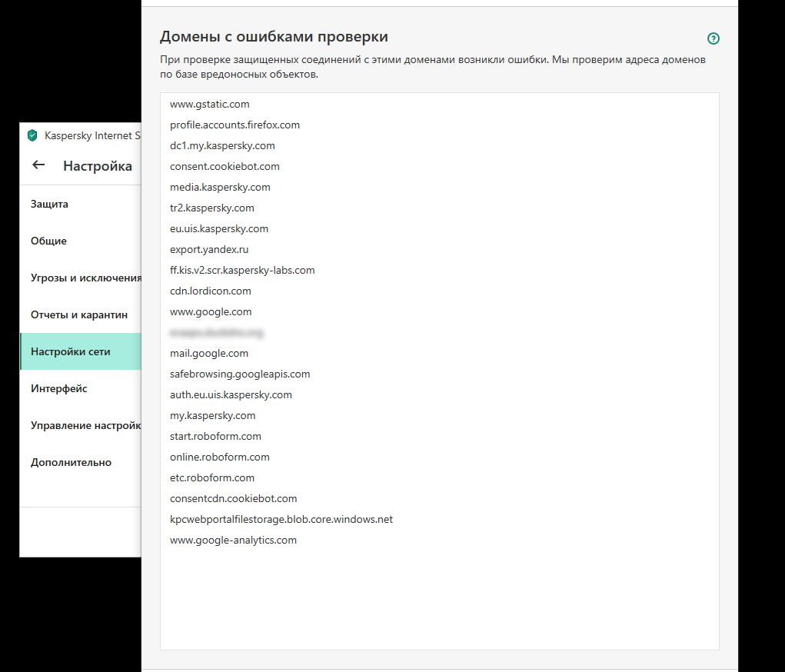Select eu.uis.kaspersky.com domain

[440, 229]
